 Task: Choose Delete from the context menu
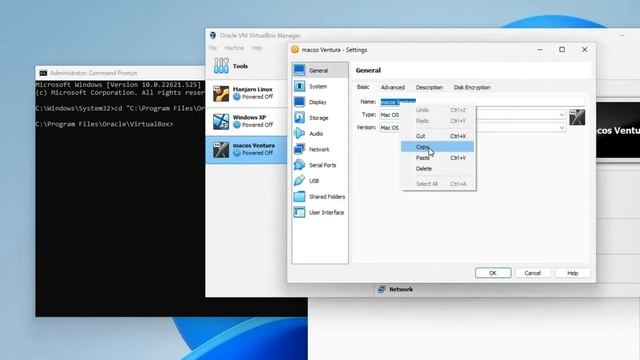tap(438, 169)
